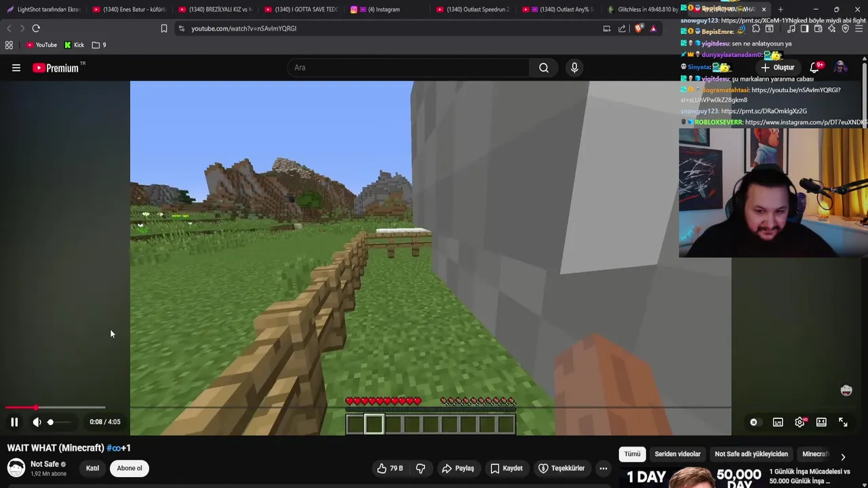Turn on subtitles in player

778,422
